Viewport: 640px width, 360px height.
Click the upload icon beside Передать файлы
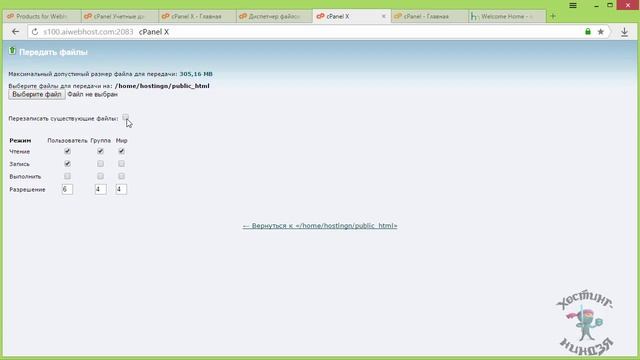click(x=12, y=51)
